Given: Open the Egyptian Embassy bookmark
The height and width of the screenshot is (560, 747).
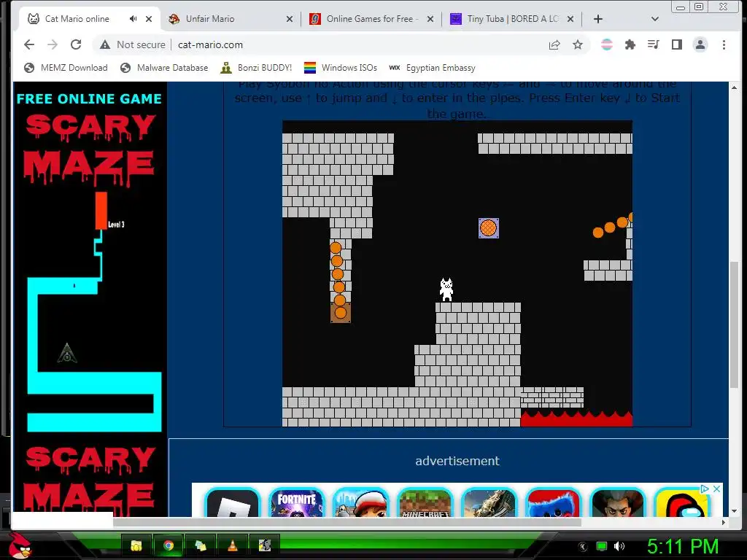Looking at the screenshot, I should (x=432, y=68).
